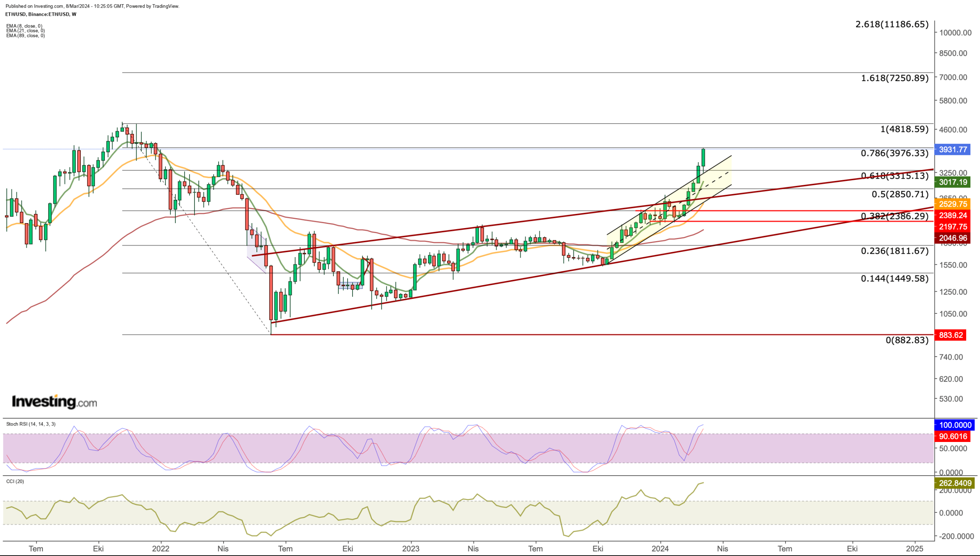Select the EMA (21, close, 0) indicator label
Screen dimensions: 980x556
(x=25, y=31)
